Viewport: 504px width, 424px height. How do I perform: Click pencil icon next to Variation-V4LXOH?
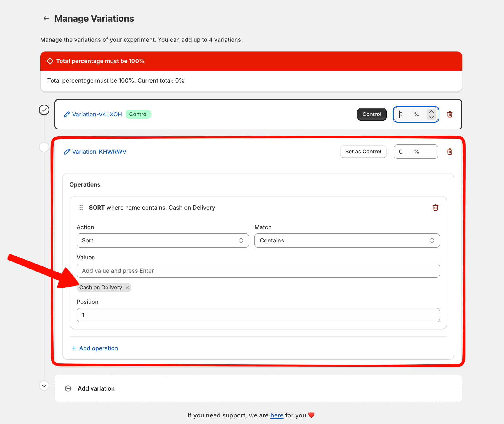click(x=67, y=115)
